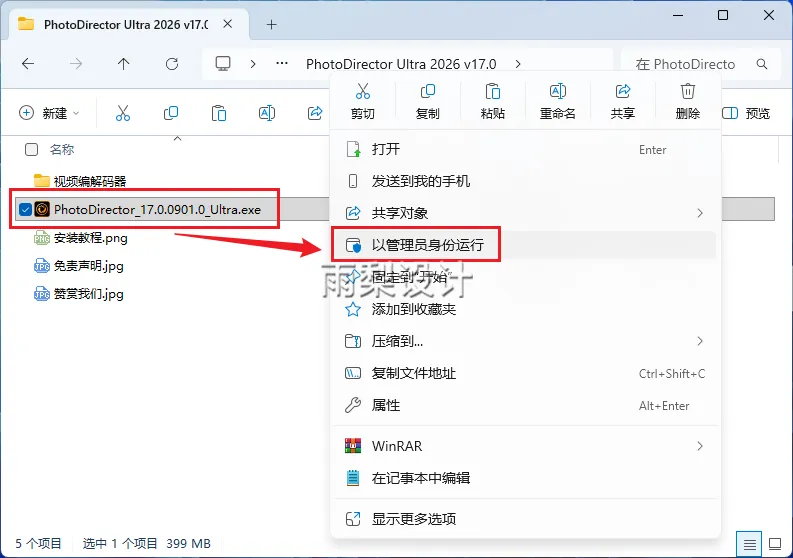
Task: Click the 新建 button
Action: 50,113
